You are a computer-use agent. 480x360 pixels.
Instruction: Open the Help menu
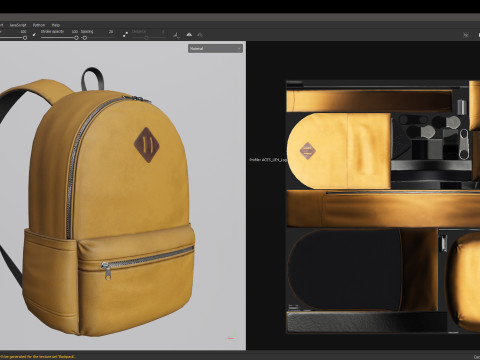(56, 25)
